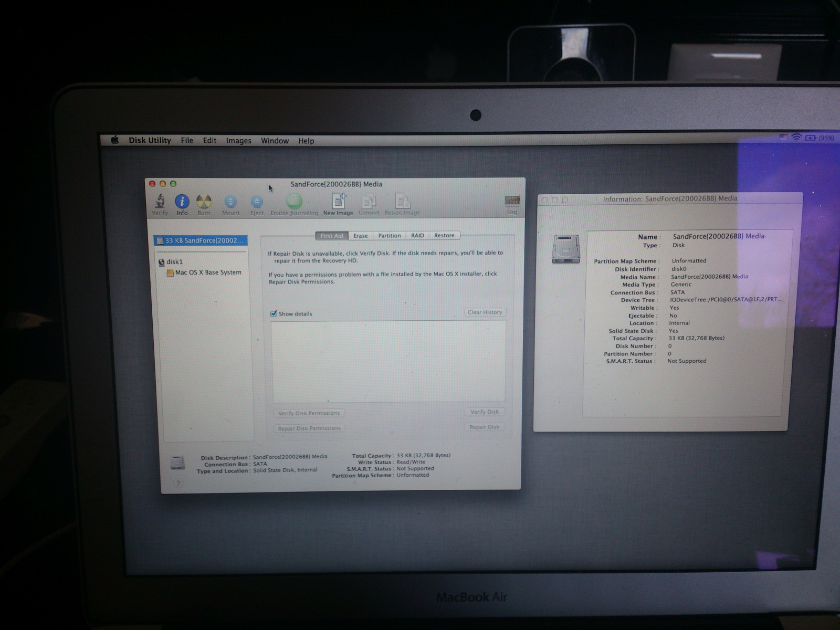The height and width of the screenshot is (630, 840).
Task: Click the Convert toolbar icon
Action: tap(369, 201)
